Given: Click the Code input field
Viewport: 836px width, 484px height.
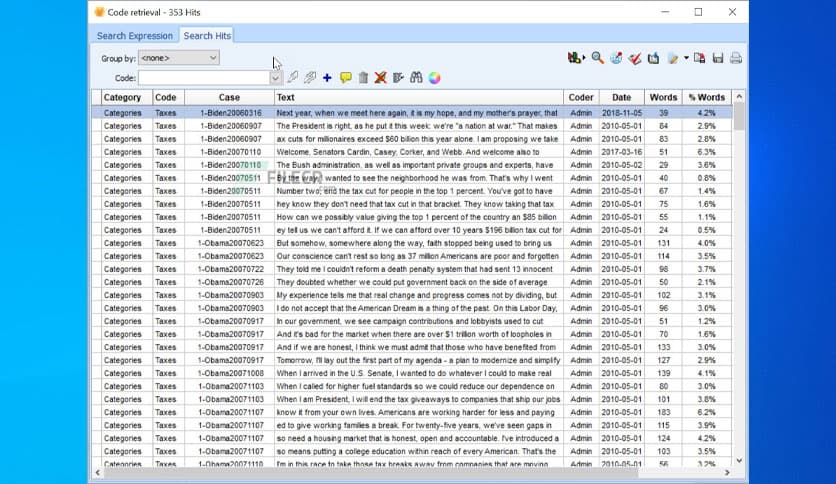Looking at the screenshot, I should 204,78.
